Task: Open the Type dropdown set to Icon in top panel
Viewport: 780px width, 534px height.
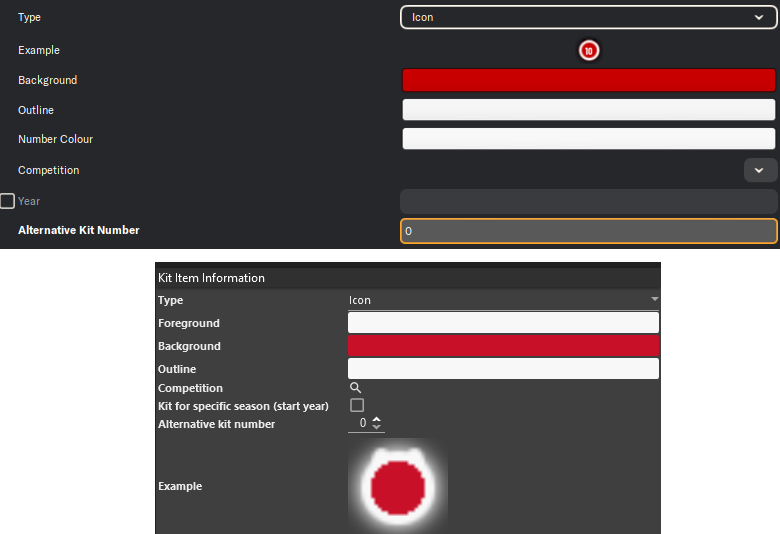Action: click(588, 17)
